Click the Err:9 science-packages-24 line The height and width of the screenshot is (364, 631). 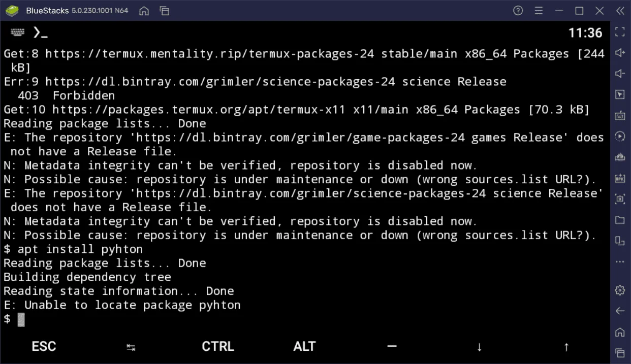pos(255,82)
